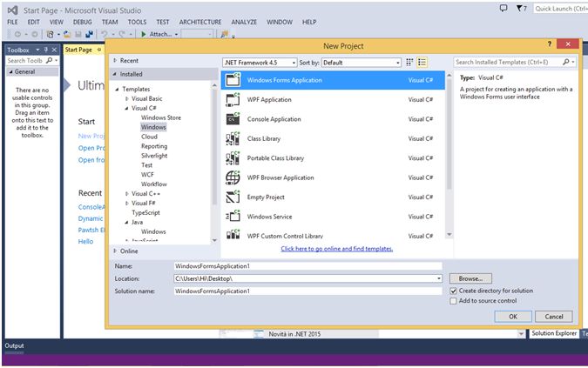Uncheck Create directory for solution
588x368 pixels.
coord(453,291)
